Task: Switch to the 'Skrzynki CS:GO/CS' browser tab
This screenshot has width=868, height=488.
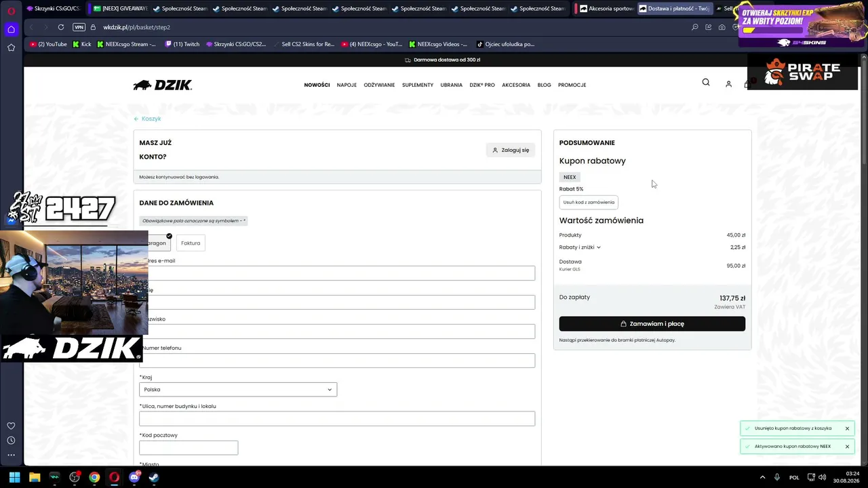Action: coord(54,9)
